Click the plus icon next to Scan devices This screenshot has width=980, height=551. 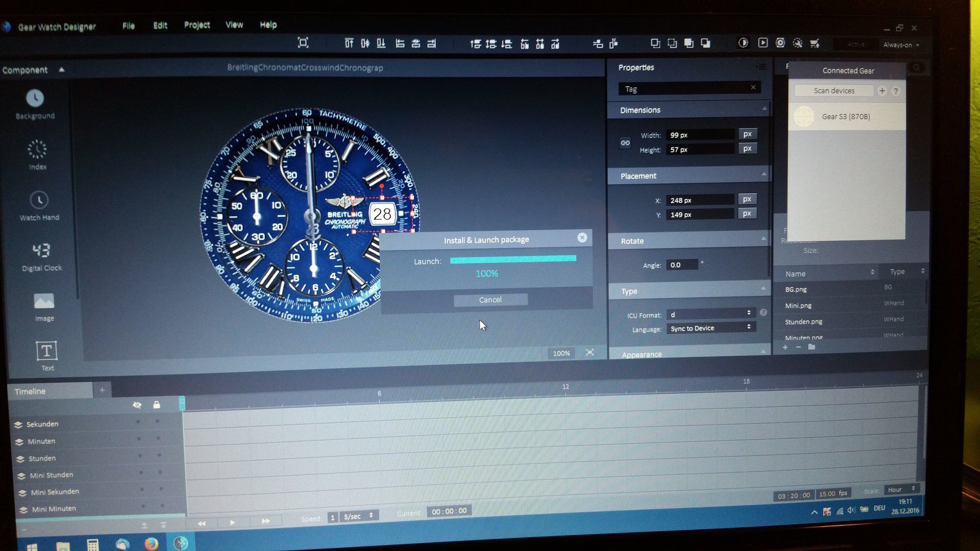click(882, 91)
